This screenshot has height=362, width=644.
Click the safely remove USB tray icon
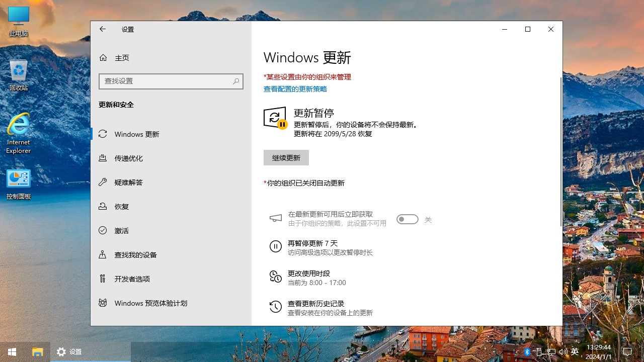[539, 352]
